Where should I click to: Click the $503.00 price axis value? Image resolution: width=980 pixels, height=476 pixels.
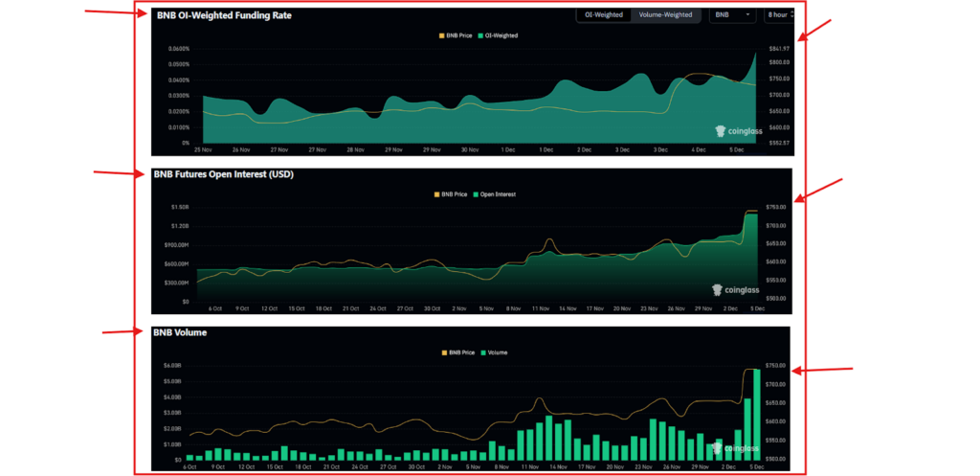point(775,299)
